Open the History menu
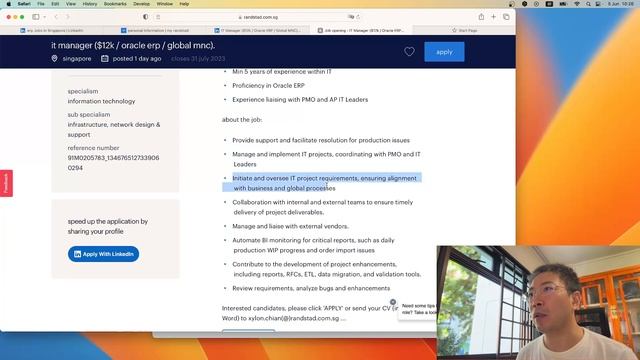The width and height of the screenshot is (640, 360). click(90, 4)
